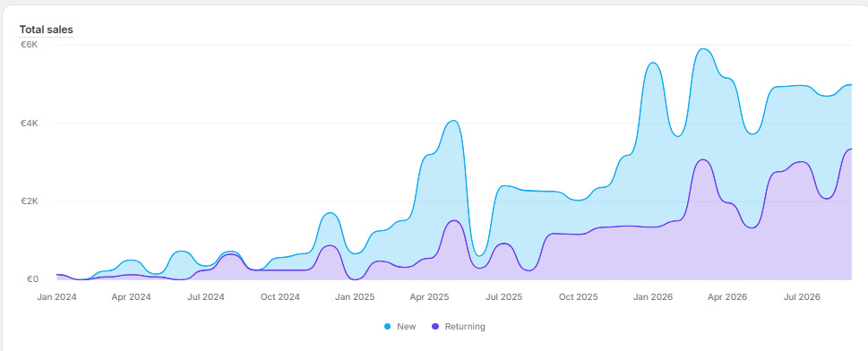
Task: Click the Apr 2026 axis label
Action: click(x=726, y=297)
